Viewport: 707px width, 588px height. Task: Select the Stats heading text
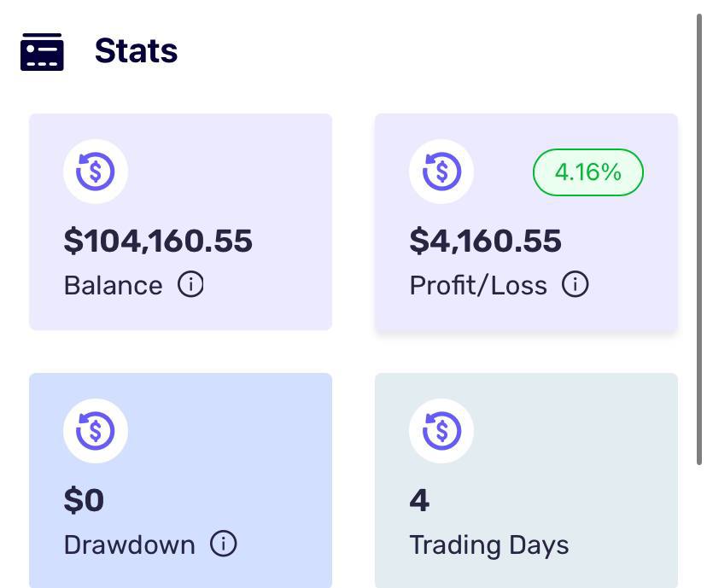pyautogui.click(x=136, y=51)
